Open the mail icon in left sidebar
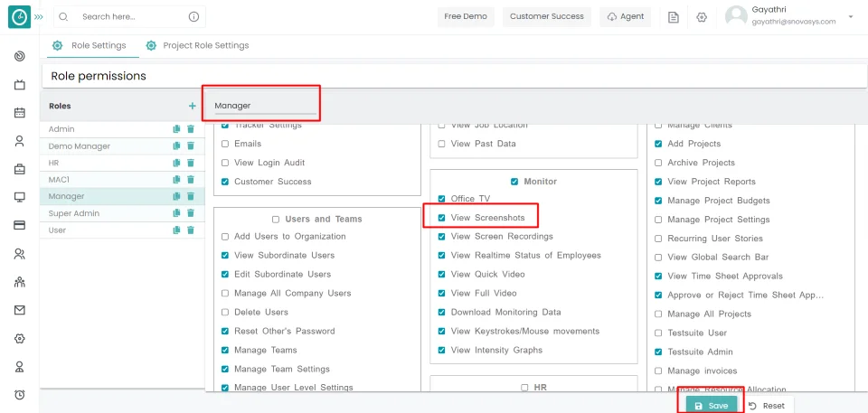Image resolution: width=868 pixels, height=413 pixels. pyautogui.click(x=19, y=310)
